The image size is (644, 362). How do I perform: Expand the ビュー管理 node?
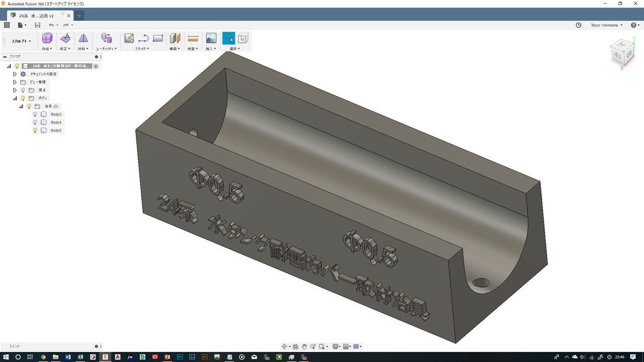click(x=15, y=82)
